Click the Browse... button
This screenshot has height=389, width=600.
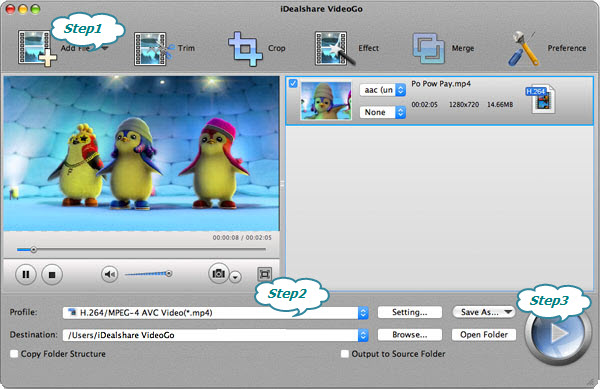tap(410, 335)
